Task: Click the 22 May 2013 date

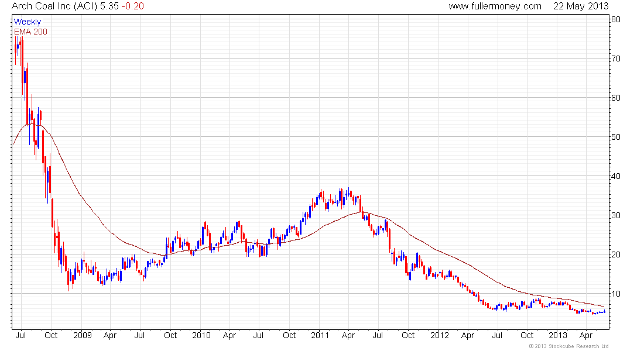Action: 581,6
